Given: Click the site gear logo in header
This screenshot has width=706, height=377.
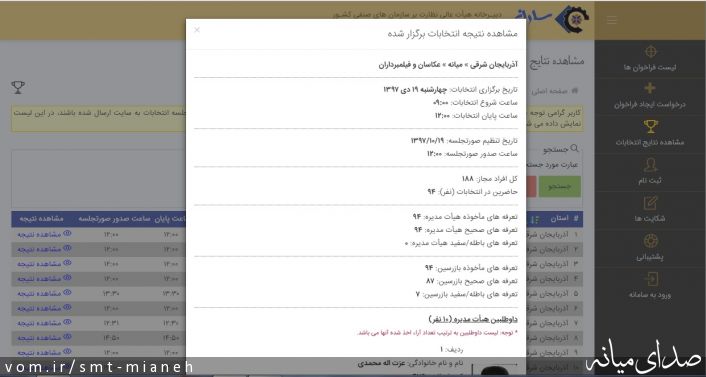Looking at the screenshot, I should [572, 19].
